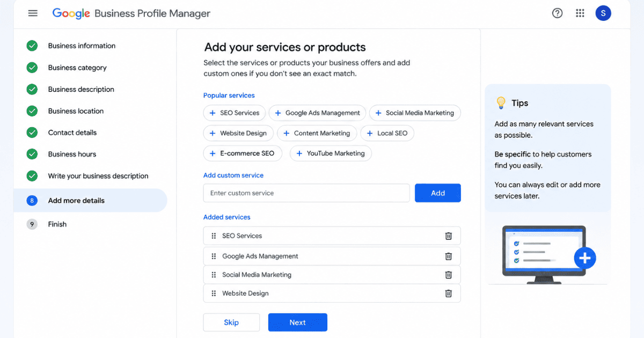Click Google Ads Management drag handle
Image resolution: width=644 pixels, height=338 pixels.
214,256
